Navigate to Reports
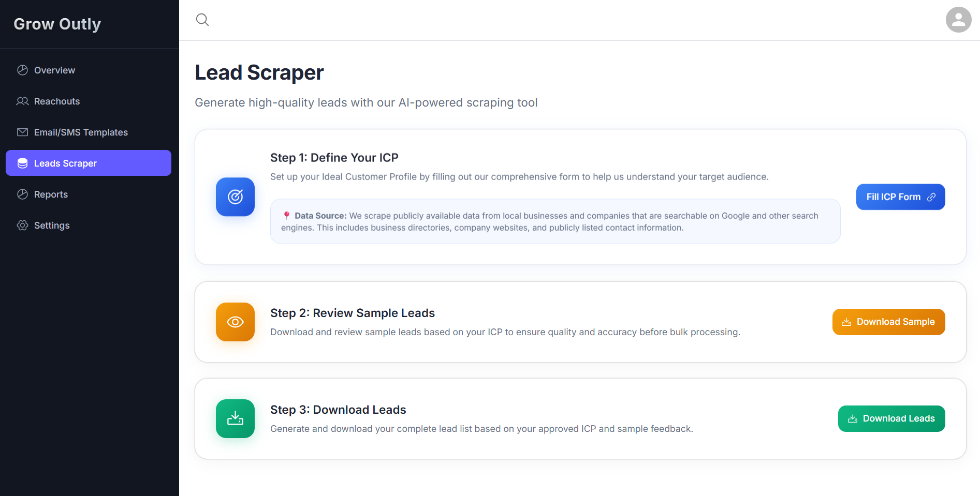Screen dimensions: 980x496 pos(51,194)
